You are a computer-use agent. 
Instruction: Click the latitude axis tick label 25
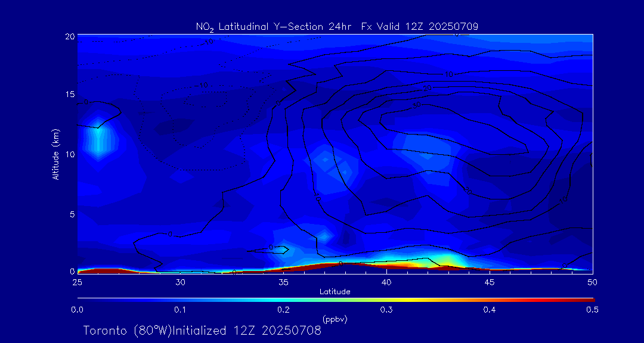pyautogui.click(x=77, y=282)
